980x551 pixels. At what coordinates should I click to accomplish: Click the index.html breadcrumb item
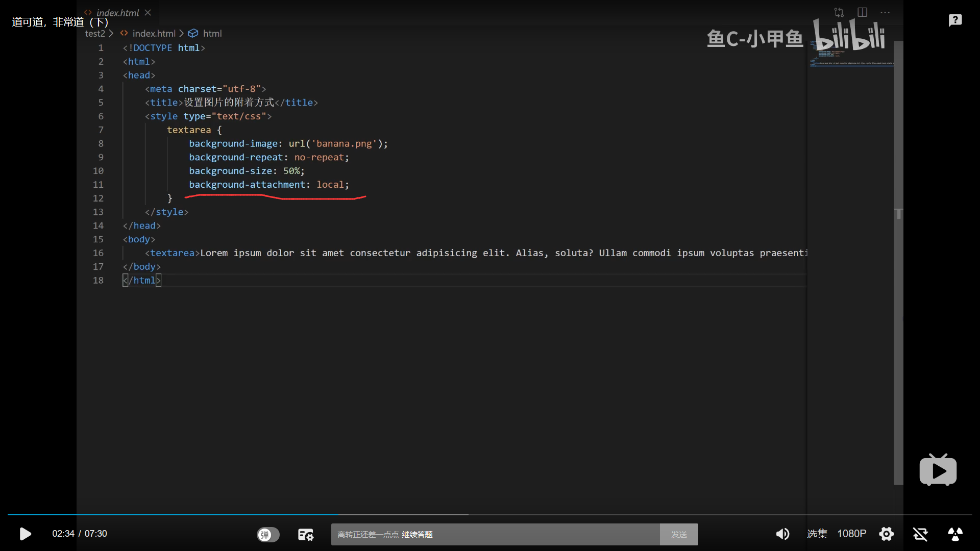154,34
